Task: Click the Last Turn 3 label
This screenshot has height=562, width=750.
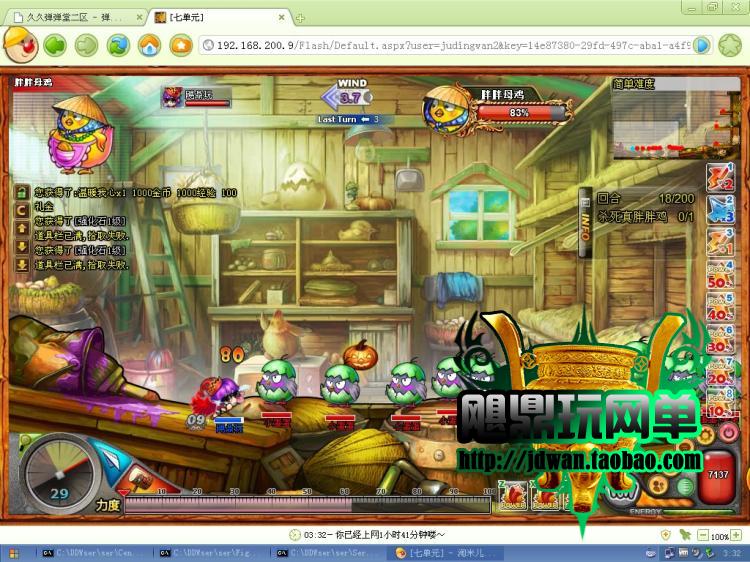Action: (348, 119)
